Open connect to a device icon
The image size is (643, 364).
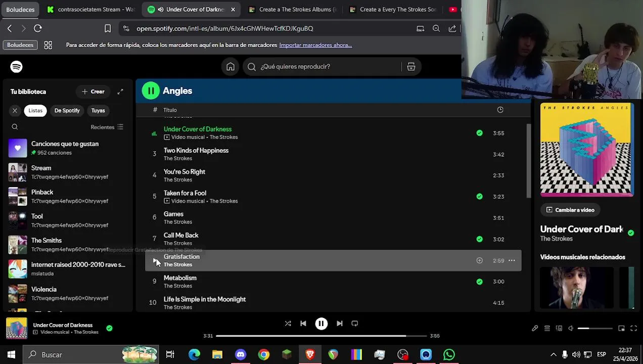click(559, 329)
